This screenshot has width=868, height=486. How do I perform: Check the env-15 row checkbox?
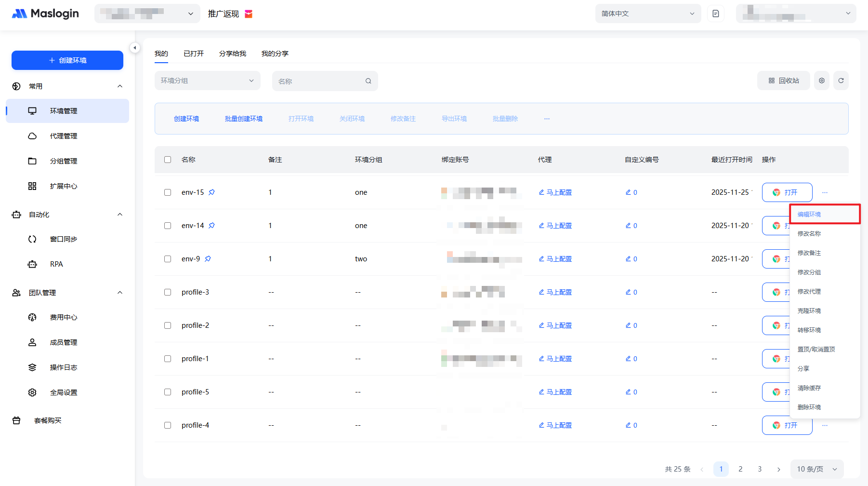168,192
